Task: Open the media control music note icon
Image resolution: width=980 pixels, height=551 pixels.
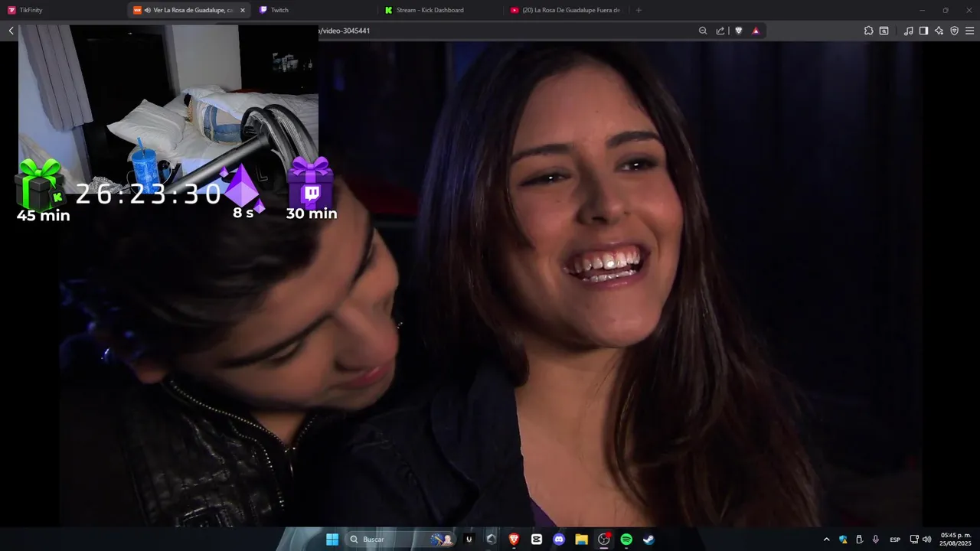Action: [908, 31]
